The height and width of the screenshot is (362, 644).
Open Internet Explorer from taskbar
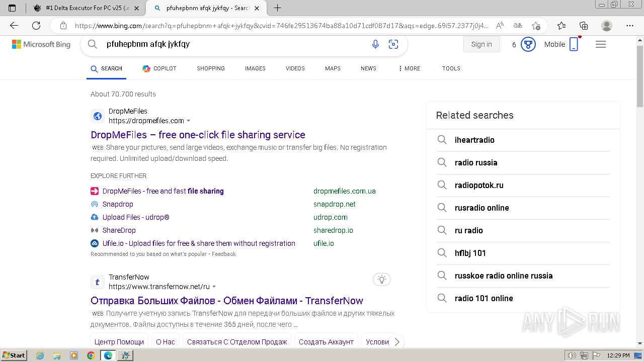[x=40, y=355]
